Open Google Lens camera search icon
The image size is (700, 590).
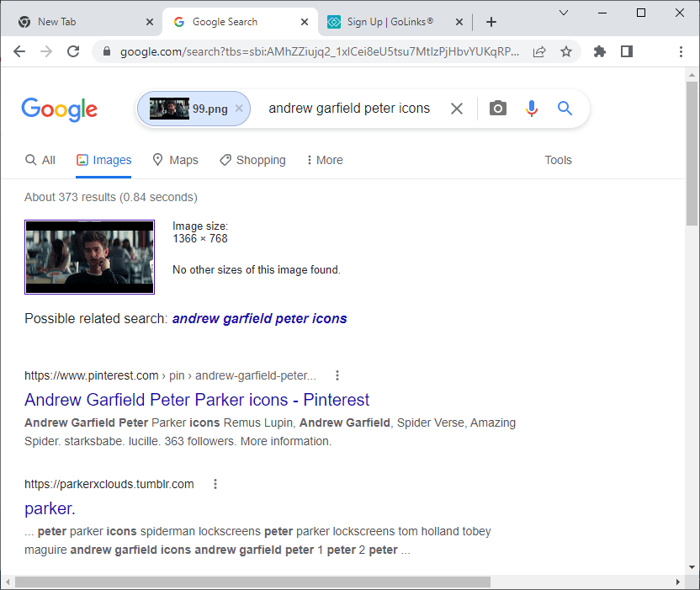(x=497, y=108)
